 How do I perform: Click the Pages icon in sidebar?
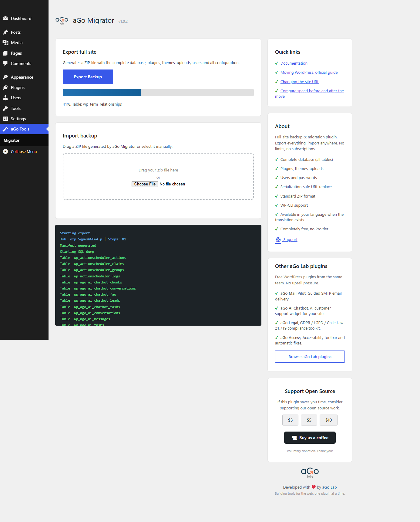(5, 53)
